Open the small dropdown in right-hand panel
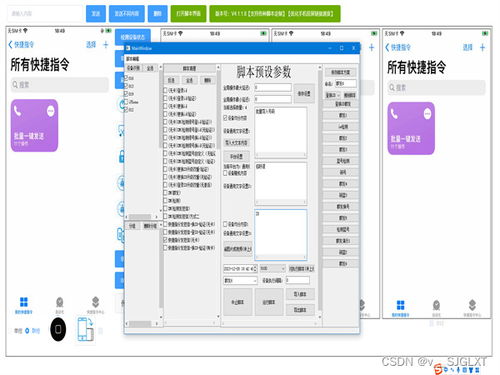 (333, 95)
